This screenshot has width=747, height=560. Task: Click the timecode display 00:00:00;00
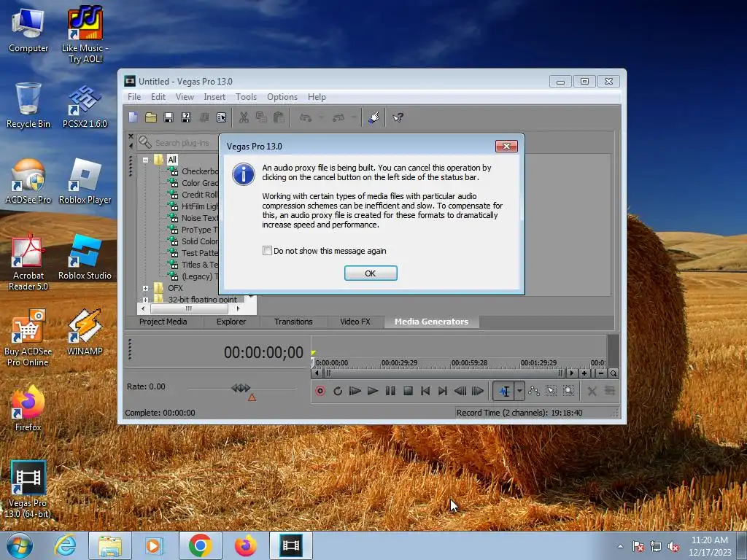[x=263, y=352]
